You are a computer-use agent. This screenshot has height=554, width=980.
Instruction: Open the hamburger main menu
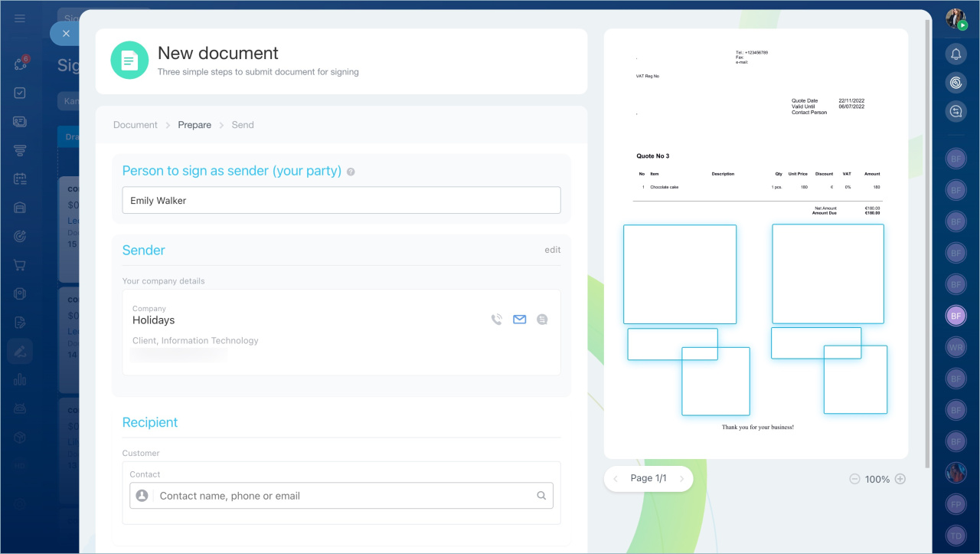20,18
